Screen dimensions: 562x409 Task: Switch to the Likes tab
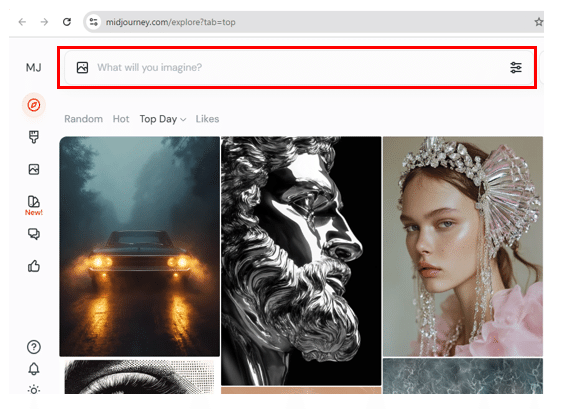207,119
